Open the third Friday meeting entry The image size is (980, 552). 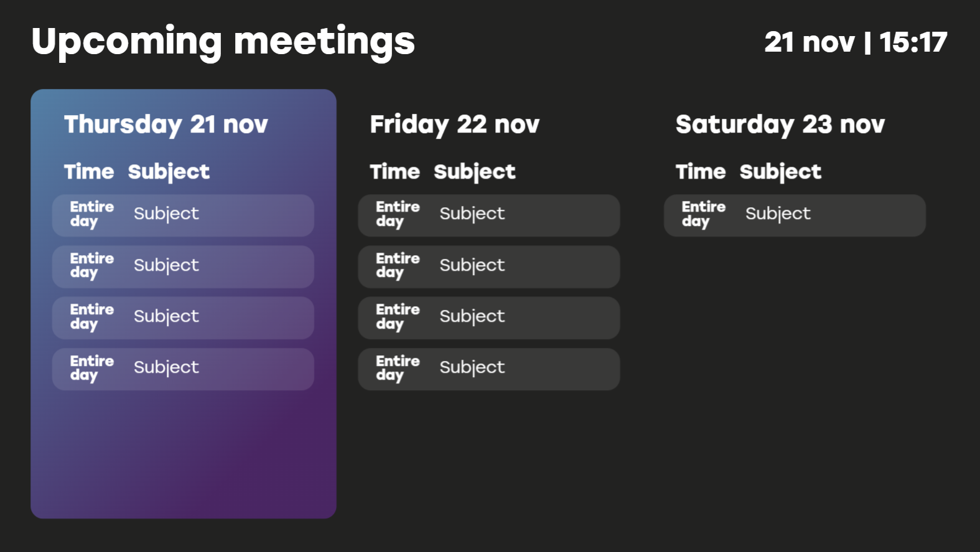(x=489, y=318)
